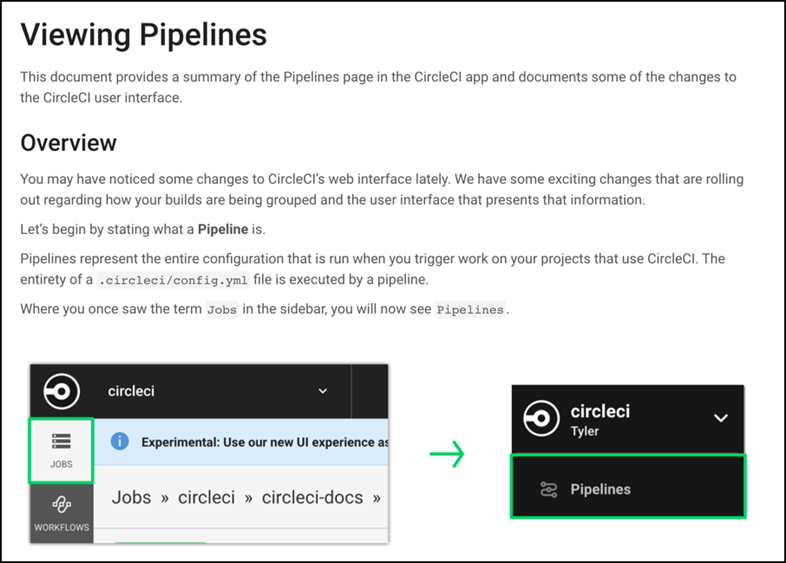Expand the circleci organization dropdown chevron
This screenshot has height=563, width=786.
pos(323,391)
